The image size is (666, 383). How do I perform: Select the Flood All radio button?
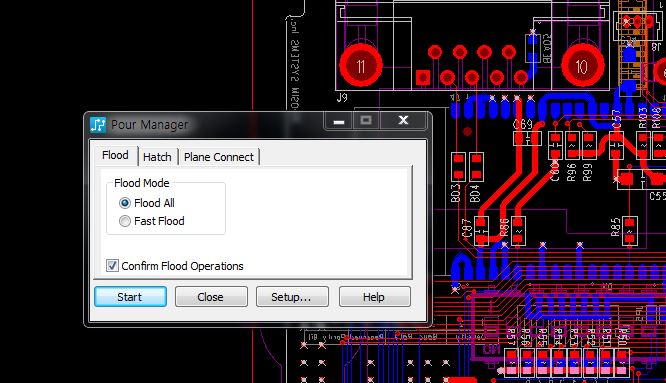(x=124, y=203)
